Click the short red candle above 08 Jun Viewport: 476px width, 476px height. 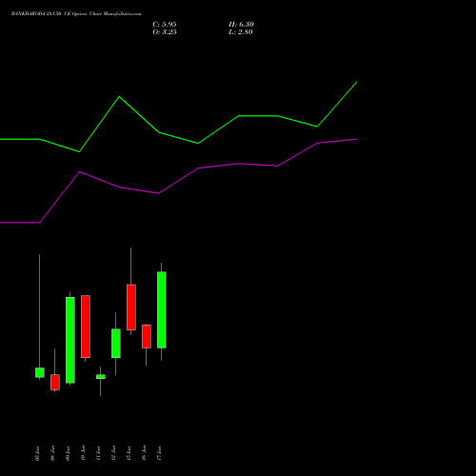pos(55,382)
